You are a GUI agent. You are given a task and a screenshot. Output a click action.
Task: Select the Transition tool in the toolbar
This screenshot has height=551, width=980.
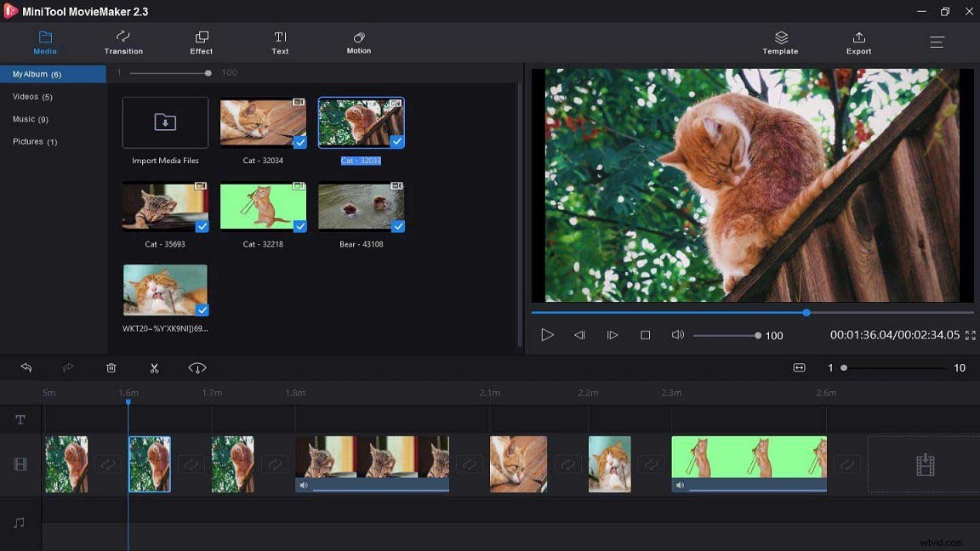coord(123,43)
